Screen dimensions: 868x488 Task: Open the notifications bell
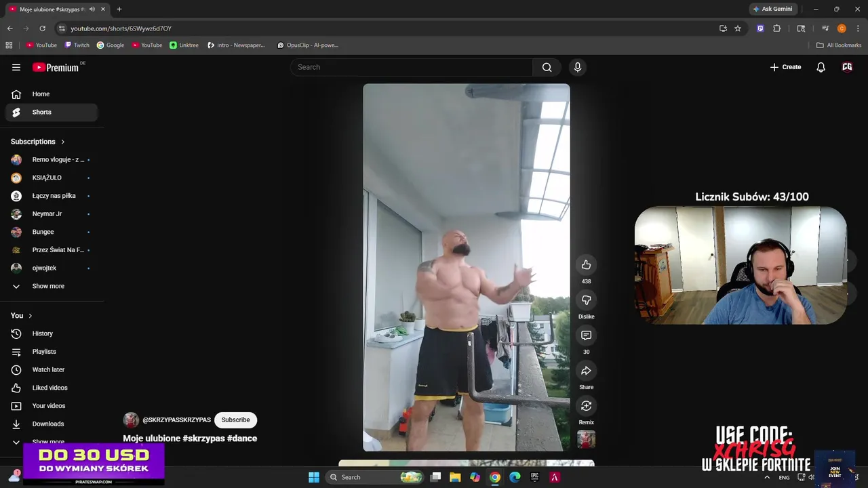tap(821, 67)
